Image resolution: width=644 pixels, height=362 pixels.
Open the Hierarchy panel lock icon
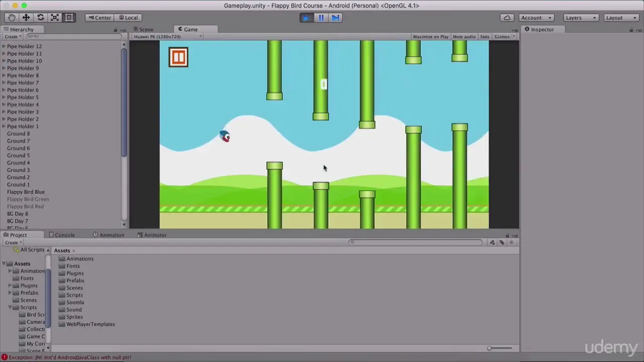coord(115,30)
